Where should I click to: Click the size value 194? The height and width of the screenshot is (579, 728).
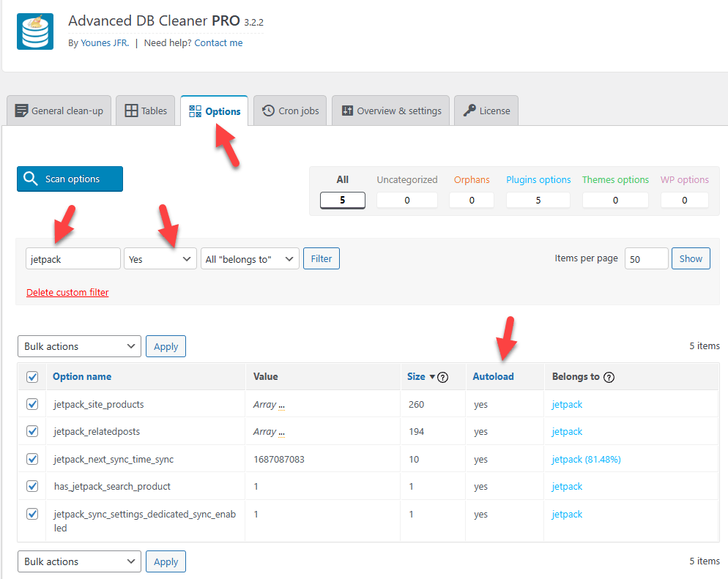pyautogui.click(x=417, y=431)
